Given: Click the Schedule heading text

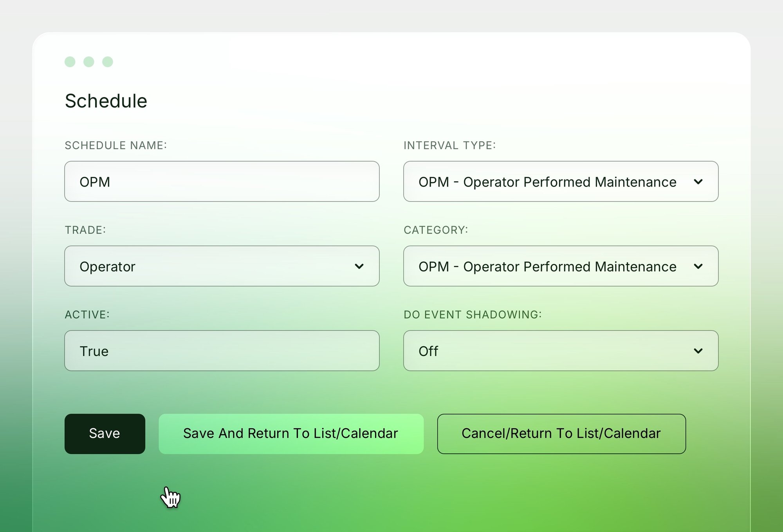Looking at the screenshot, I should (x=106, y=101).
